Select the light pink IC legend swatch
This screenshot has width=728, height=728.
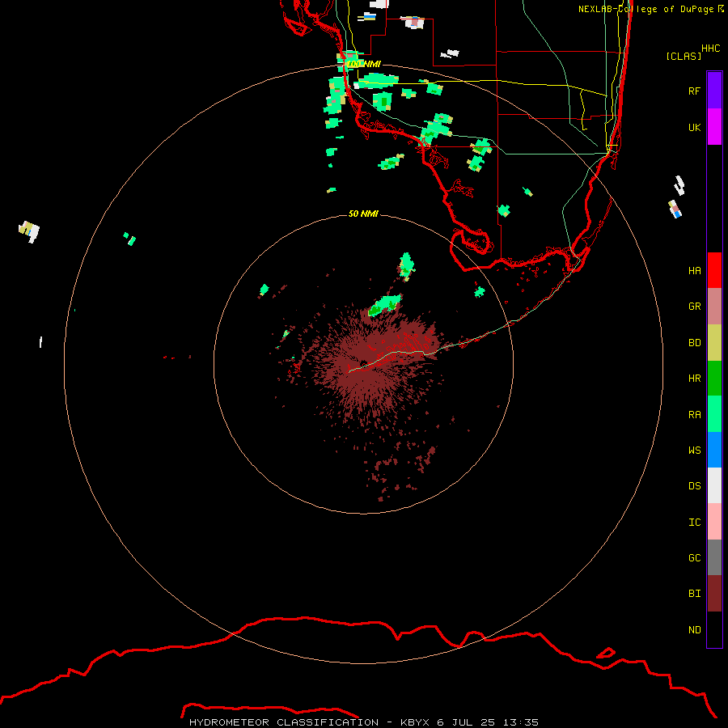[x=714, y=522]
